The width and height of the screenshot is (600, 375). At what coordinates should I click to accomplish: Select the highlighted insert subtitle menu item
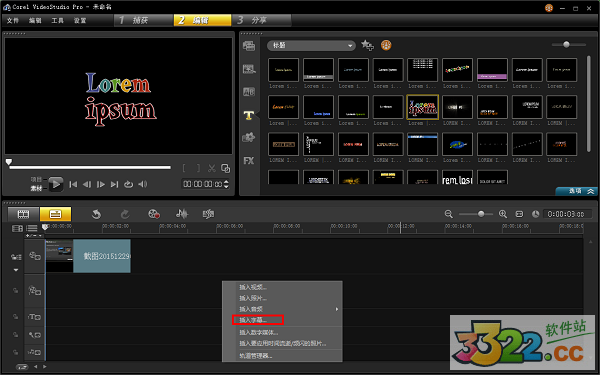click(x=258, y=320)
